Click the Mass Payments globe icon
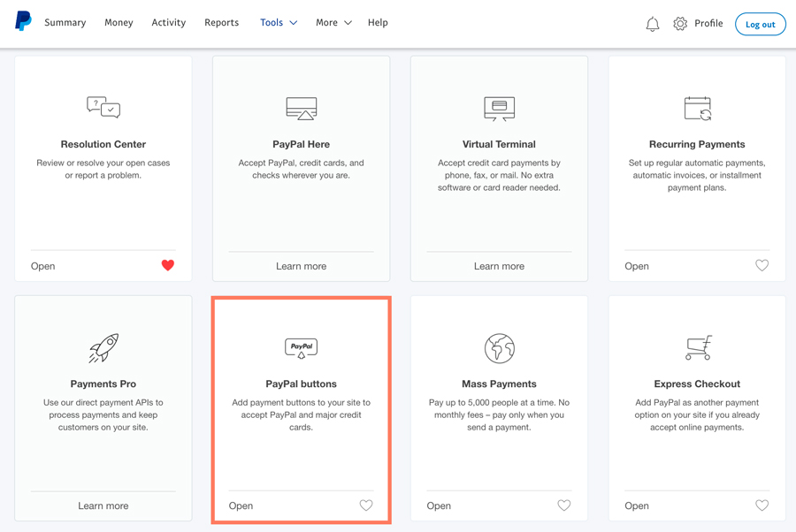Screen dimensions: 796x532 (x=499, y=348)
